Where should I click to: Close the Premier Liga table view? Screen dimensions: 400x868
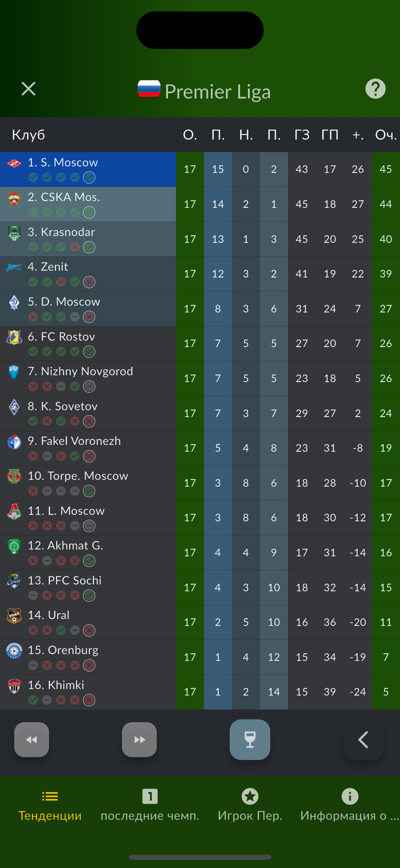coord(28,89)
